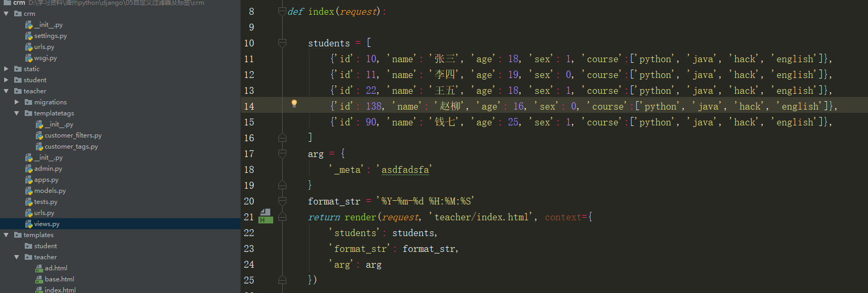Expand the static folder
The width and height of the screenshot is (868, 293).
[x=6, y=69]
